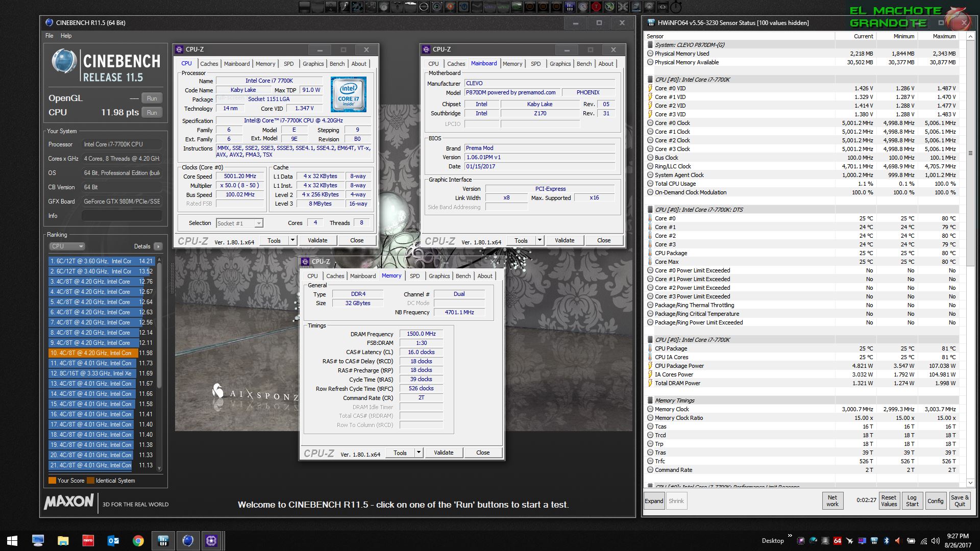Open the Cinebench Help menu
This screenshot has height=551, width=980.
pyautogui.click(x=66, y=36)
